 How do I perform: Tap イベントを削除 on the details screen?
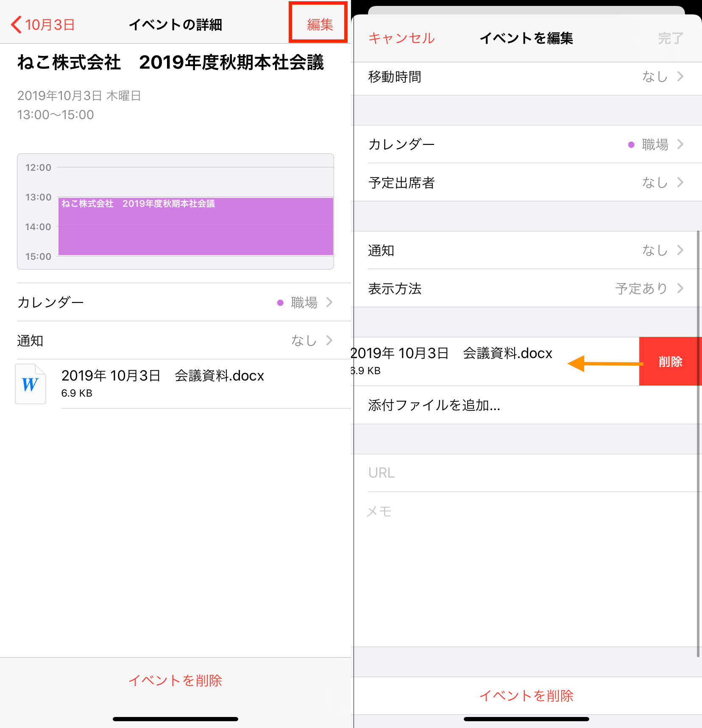175,681
